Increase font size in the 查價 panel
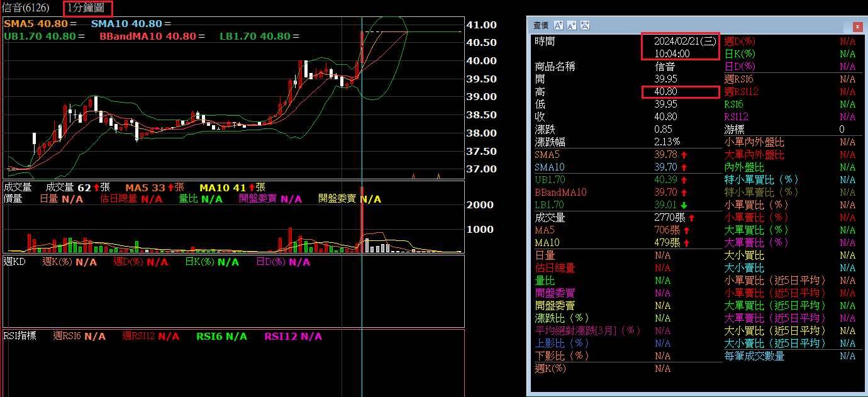Screen dimensions: 868x397 [559, 25]
